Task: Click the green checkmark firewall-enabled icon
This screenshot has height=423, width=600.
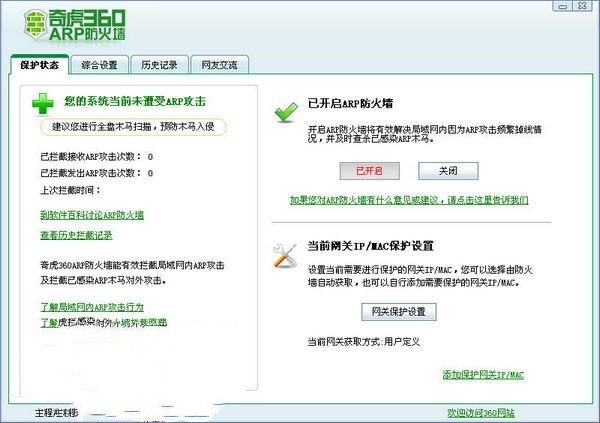Action: click(286, 112)
